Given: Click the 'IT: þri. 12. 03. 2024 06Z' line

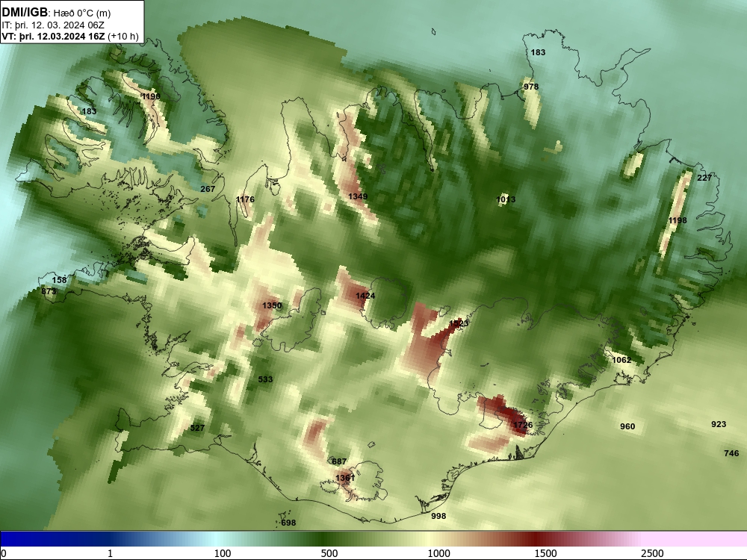Looking at the screenshot, I should click(x=53, y=25).
